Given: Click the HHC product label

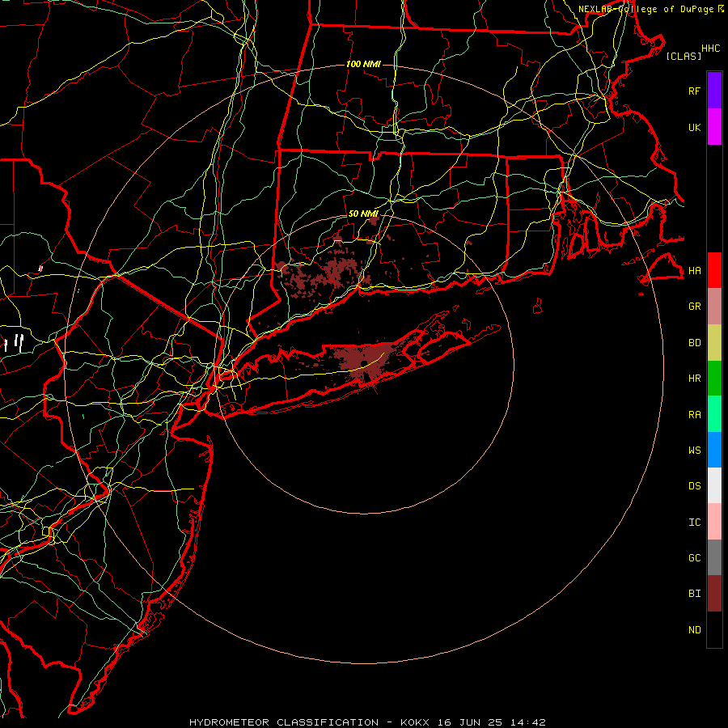Looking at the screenshot, I should click(x=710, y=49).
